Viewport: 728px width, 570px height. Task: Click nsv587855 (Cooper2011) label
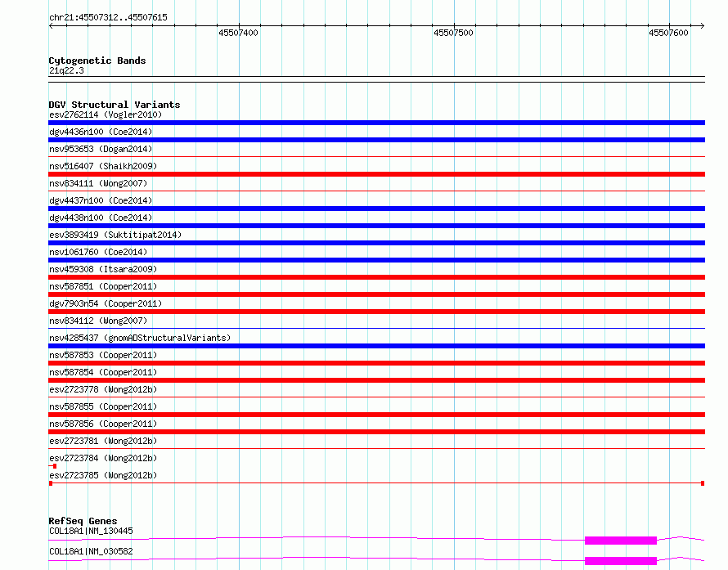point(103,406)
